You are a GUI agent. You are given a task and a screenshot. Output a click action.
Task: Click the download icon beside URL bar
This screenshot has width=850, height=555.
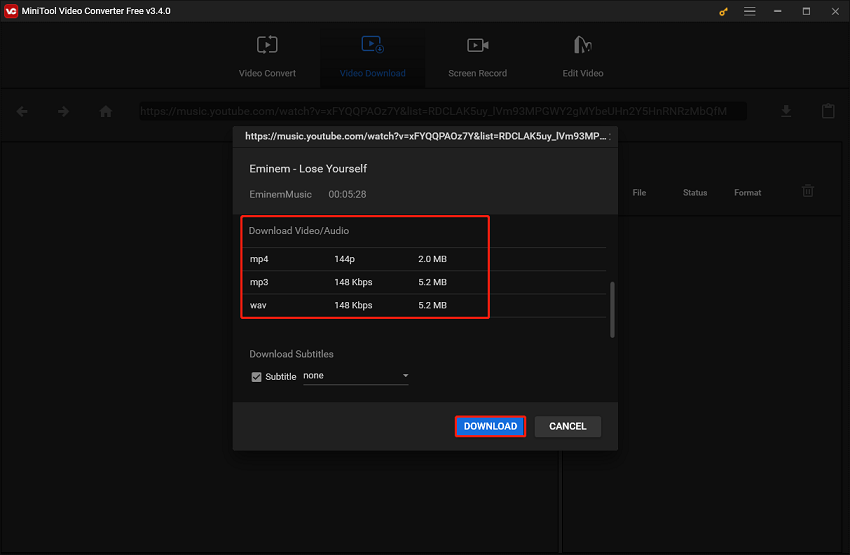(x=786, y=111)
